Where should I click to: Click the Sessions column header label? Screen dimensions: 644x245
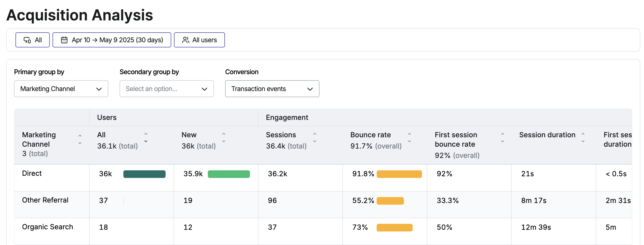coord(281,135)
